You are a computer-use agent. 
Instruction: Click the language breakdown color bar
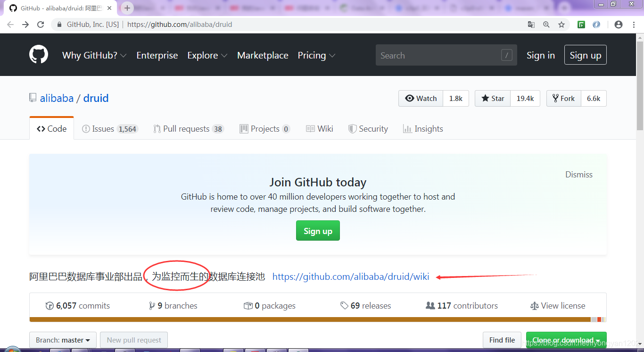coord(318,319)
